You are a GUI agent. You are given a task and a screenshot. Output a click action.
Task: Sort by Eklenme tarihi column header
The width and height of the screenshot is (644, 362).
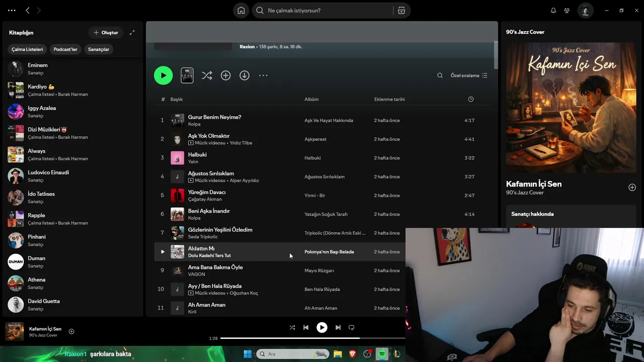click(x=389, y=99)
